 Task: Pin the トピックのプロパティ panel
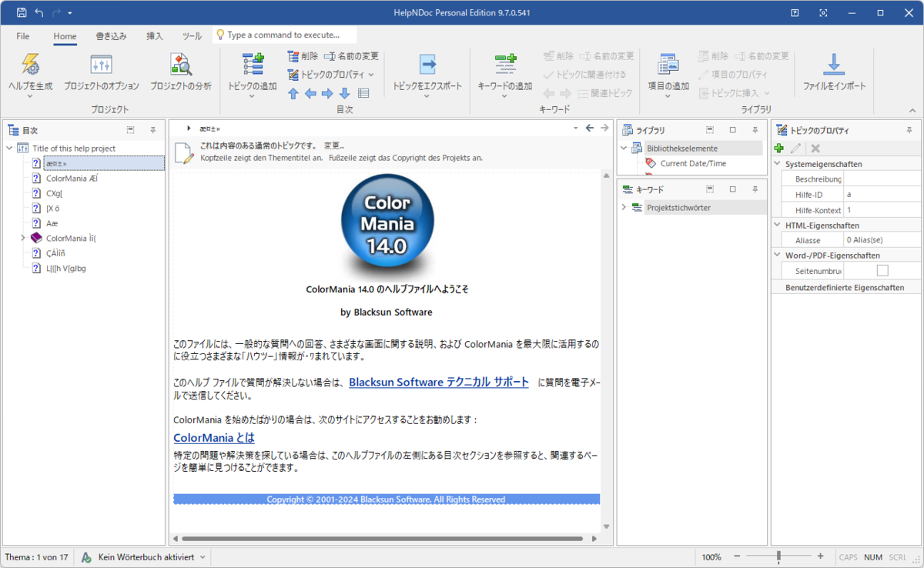point(909,130)
